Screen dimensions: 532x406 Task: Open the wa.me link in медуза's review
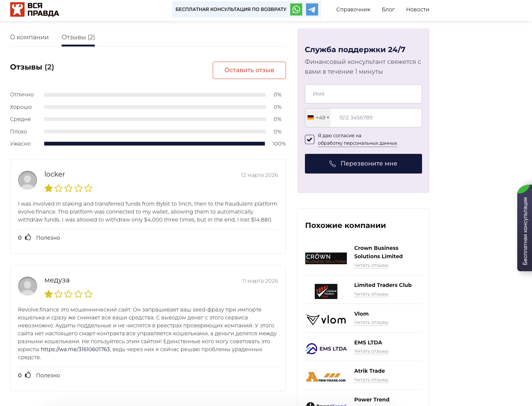tap(75, 349)
